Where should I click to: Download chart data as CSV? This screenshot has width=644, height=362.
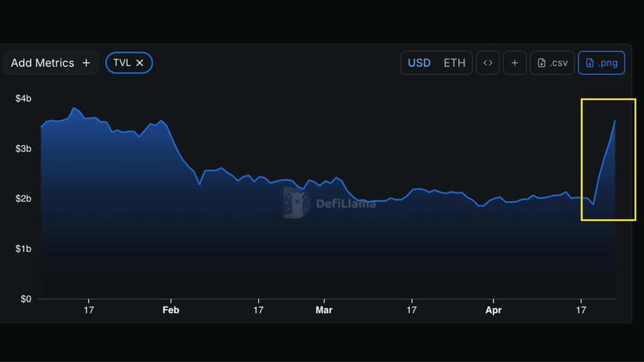(552, 63)
